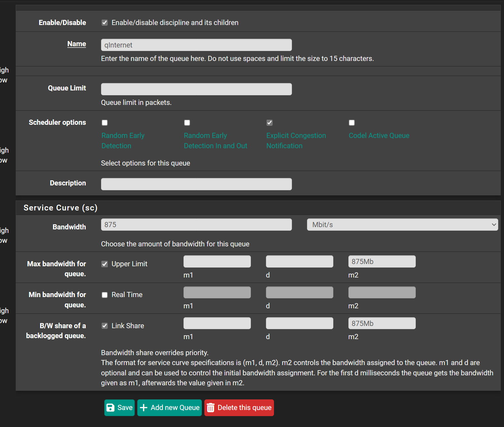Click the Bandwidth field showing 875
This screenshot has height=427, width=504.
tap(196, 225)
